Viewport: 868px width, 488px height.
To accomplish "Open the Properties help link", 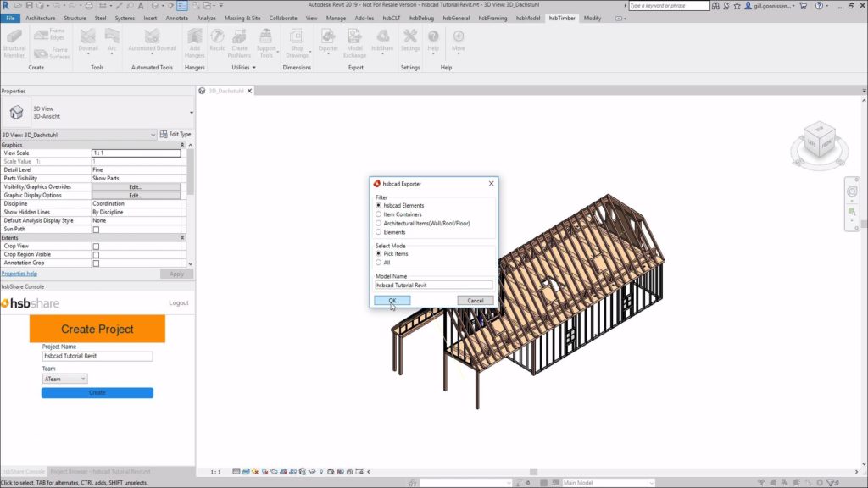I will click(x=19, y=274).
